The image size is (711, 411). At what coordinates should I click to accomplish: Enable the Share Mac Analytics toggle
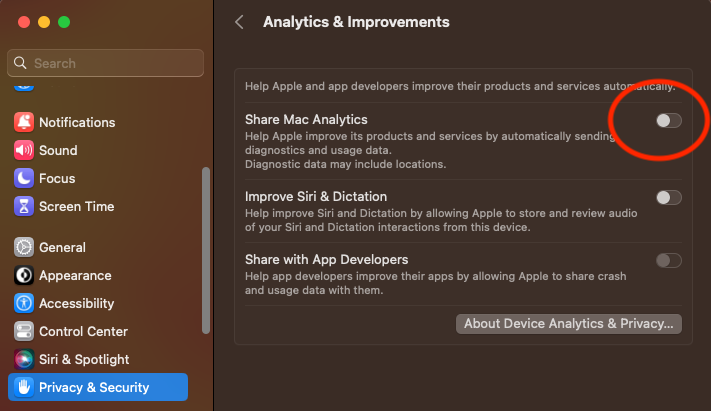coord(669,121)
